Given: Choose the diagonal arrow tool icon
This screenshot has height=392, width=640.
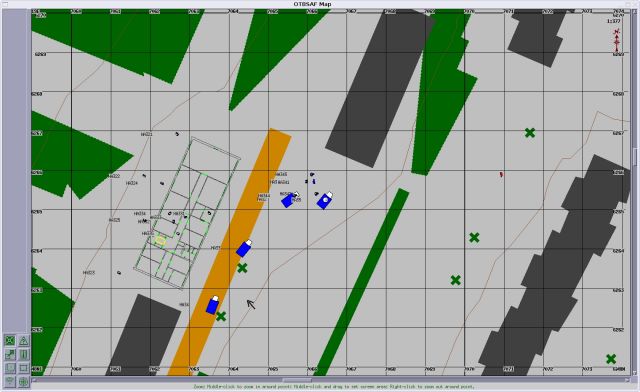Looking at the screenshot, I should [x=10, y=354].
